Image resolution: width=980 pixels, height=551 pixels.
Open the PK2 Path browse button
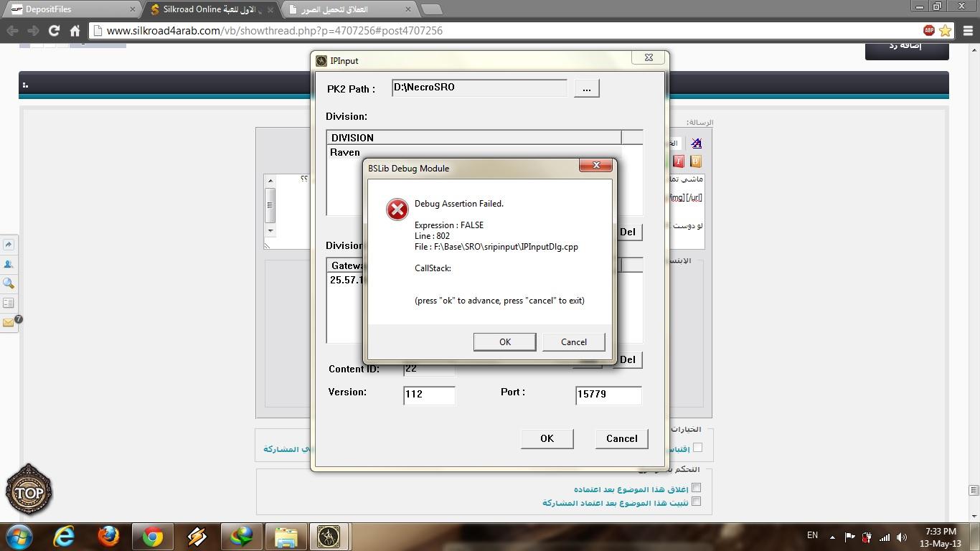click(586, 88)
